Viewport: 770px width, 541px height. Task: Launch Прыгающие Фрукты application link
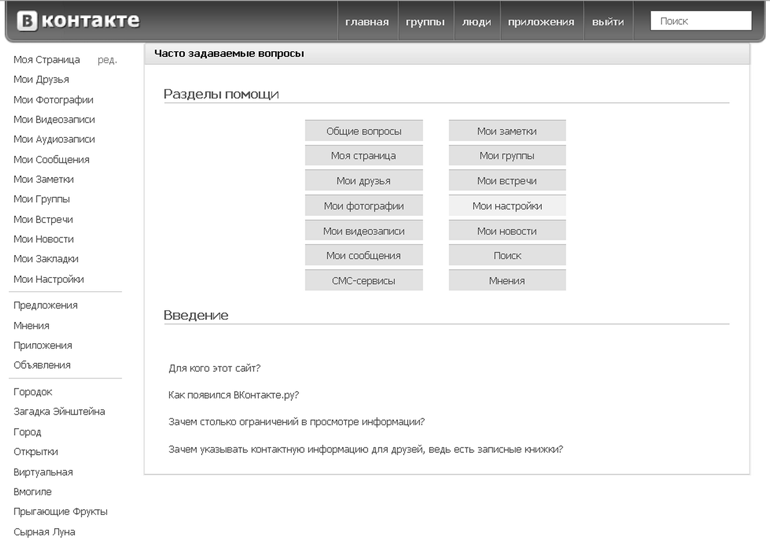(60, 512)
